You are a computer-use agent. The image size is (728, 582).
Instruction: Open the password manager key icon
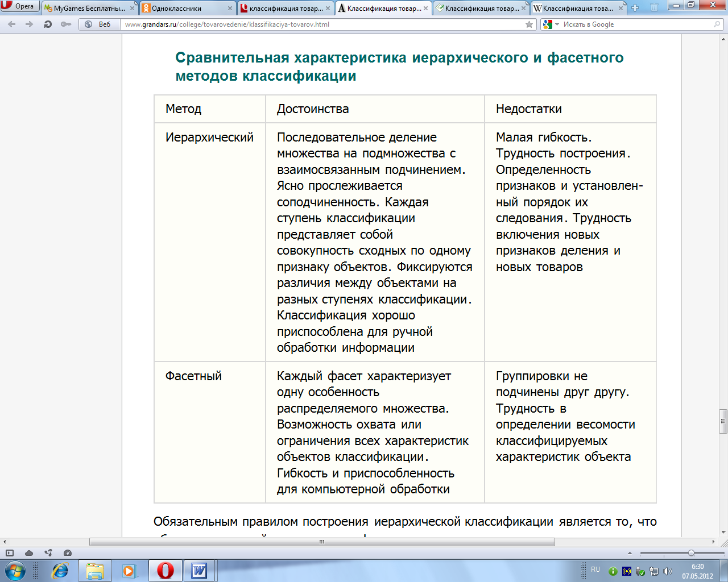click(66, 24)
